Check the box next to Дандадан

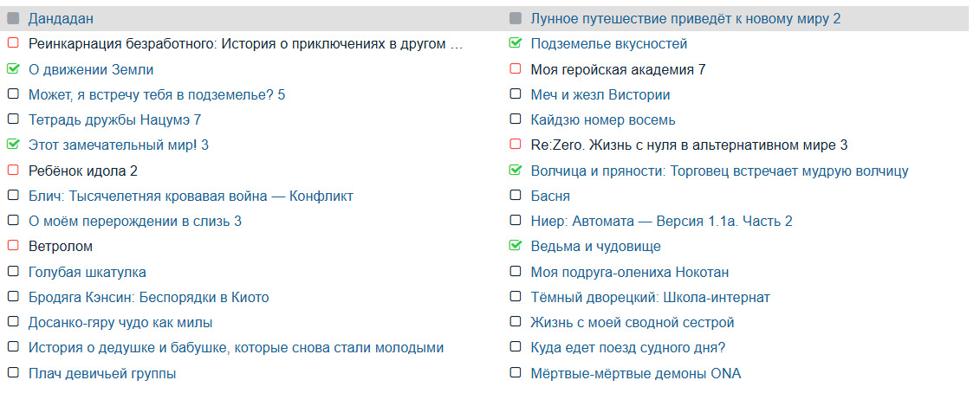coord(13,18)
